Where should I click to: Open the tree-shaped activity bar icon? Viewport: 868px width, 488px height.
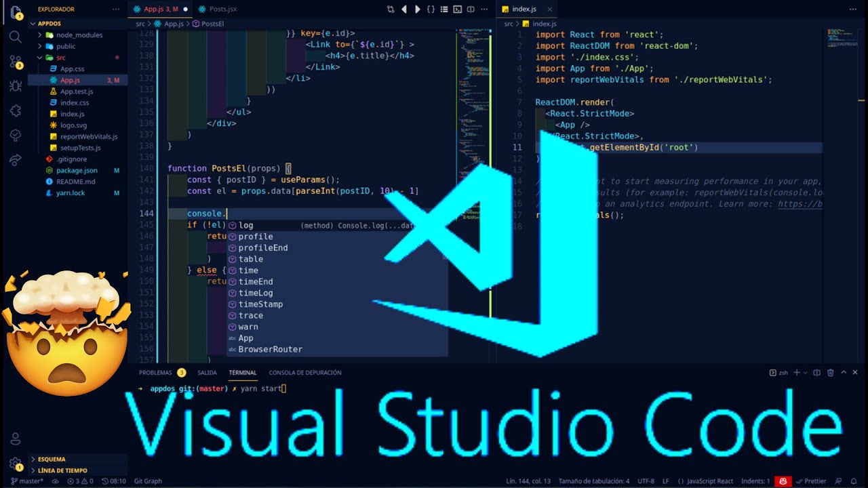point(15,136)
